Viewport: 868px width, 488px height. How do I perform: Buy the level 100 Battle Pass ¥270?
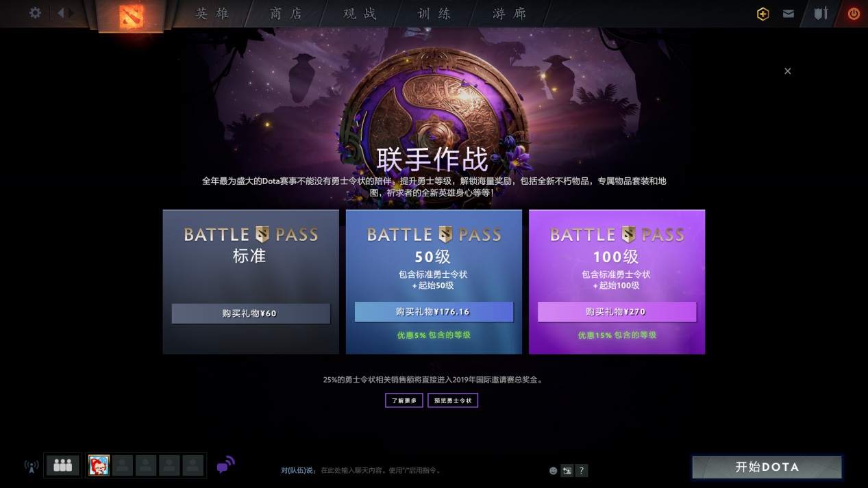[x=617, y=311]
